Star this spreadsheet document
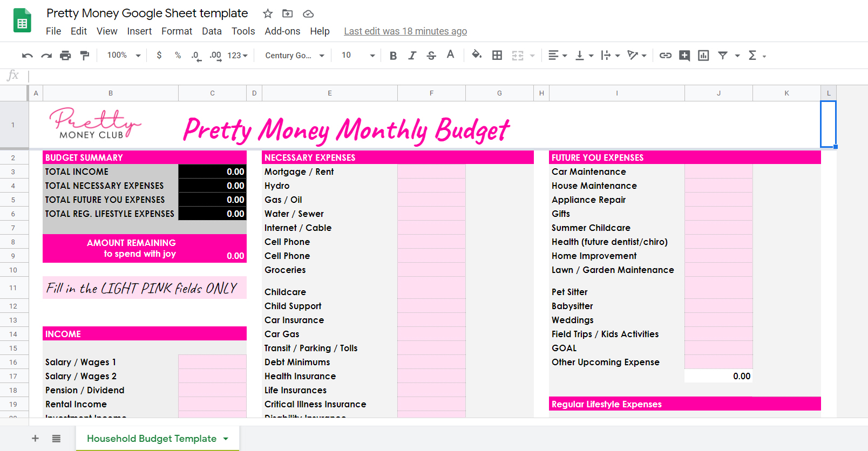 click(x=268, y=13)
